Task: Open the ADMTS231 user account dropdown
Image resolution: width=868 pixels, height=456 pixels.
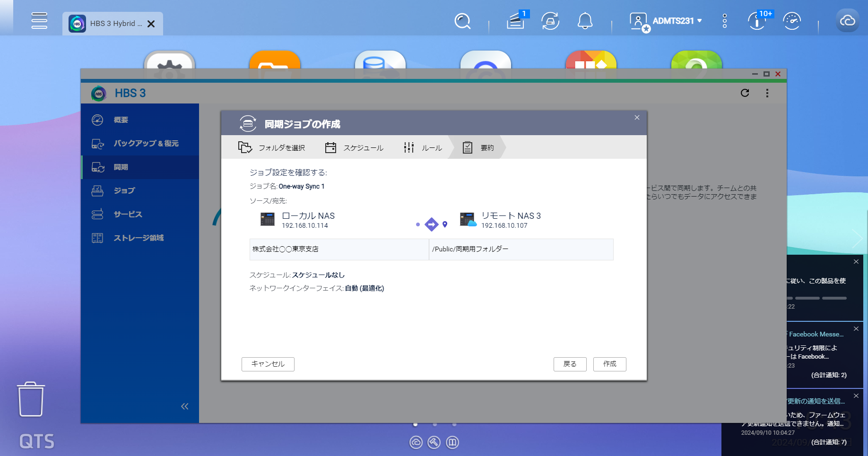Action: [x=677, y=21]
